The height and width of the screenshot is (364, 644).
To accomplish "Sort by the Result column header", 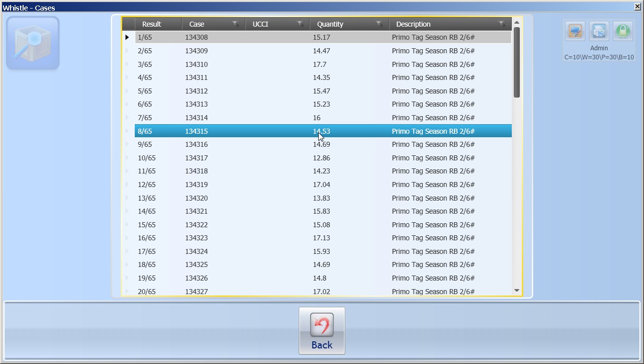I will [151, 24].
